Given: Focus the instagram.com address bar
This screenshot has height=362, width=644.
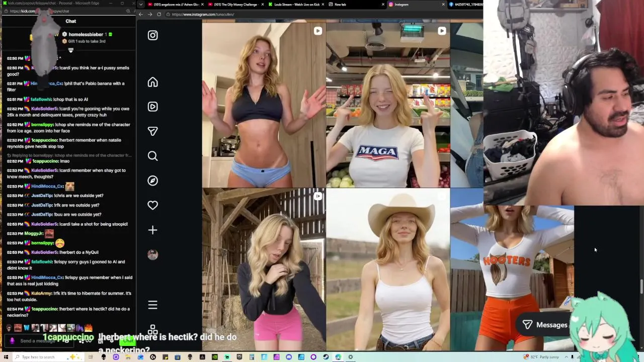Looking at the screenshot, I should [322, 14].
